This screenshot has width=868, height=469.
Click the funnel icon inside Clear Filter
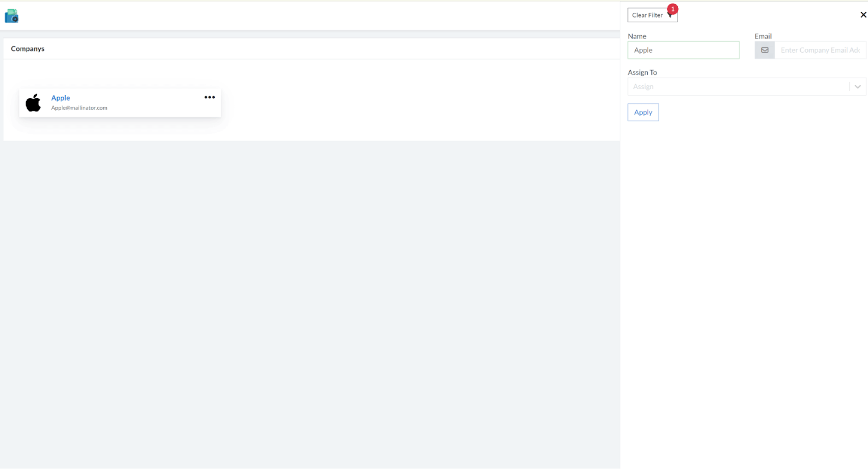[x=669, y=15]
